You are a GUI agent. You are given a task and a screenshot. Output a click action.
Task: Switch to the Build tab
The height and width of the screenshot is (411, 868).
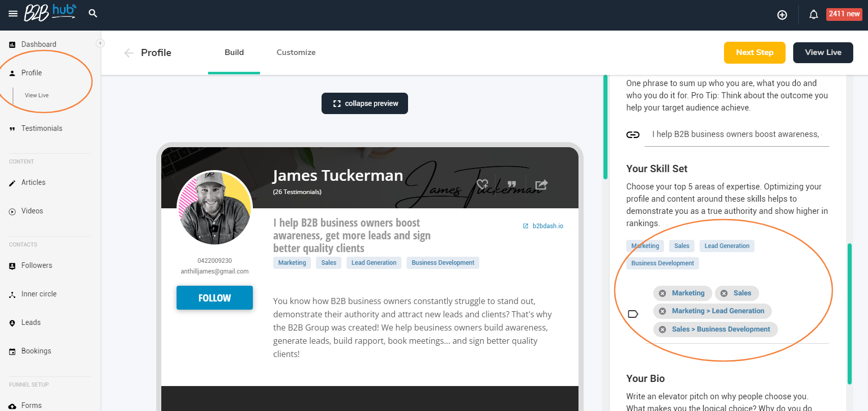point(234,52)
